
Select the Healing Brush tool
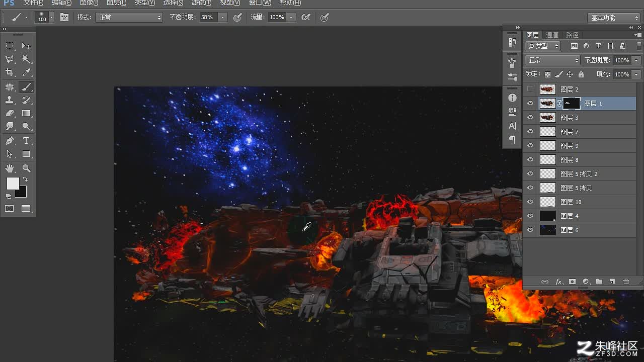(x=10, y=87)
